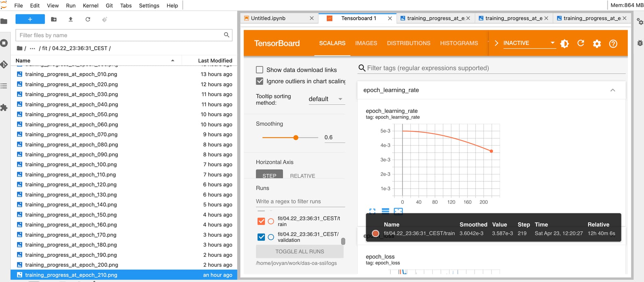
Task: Click the TensorBoard tab overflow chevron
Action: pyautogui.click(x=496, y=43)
